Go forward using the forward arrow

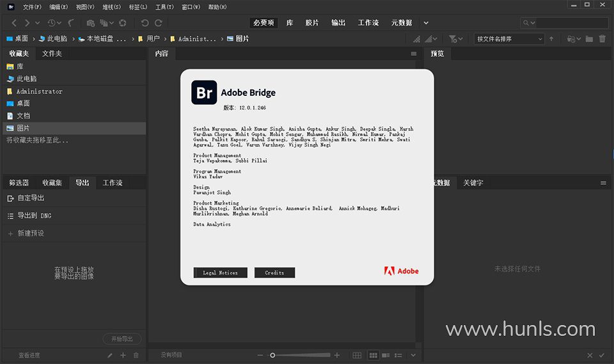(27, 23)
